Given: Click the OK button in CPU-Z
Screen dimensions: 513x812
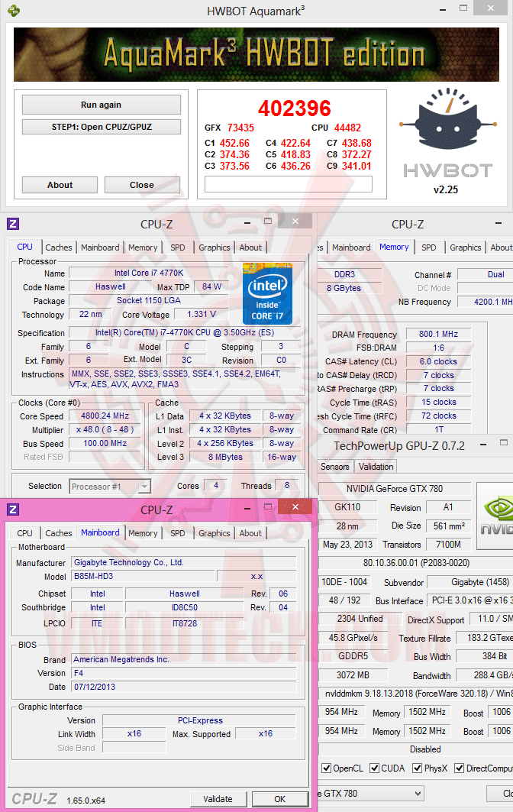Looking at the screenshot, I should pyautogui.click(x=279, y=799).
